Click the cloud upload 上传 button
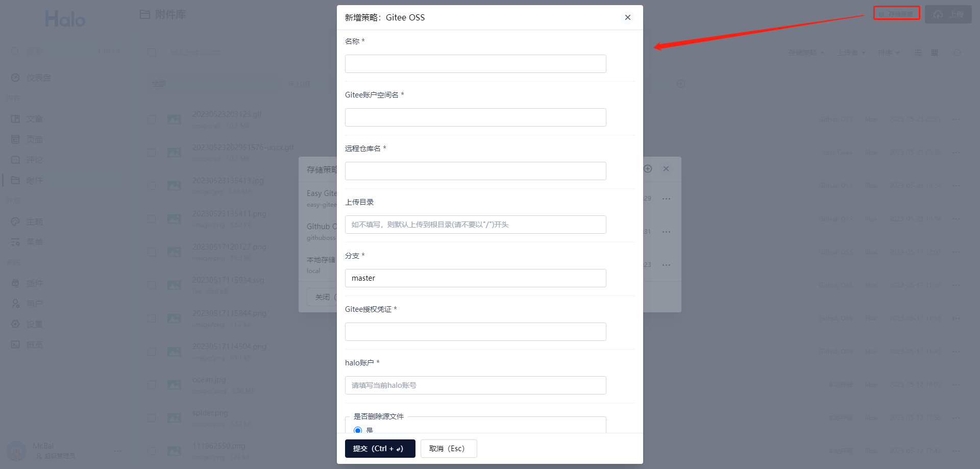The image size is (980, 469). (x=948, y=14)
